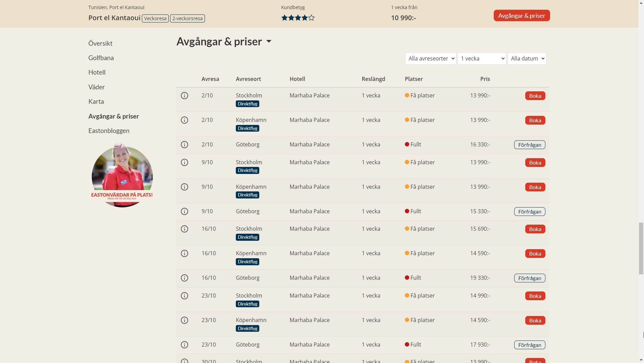644x363 pixels.
Task: Show info for 23/10 Stockholm departure
Action: point(184,296)
